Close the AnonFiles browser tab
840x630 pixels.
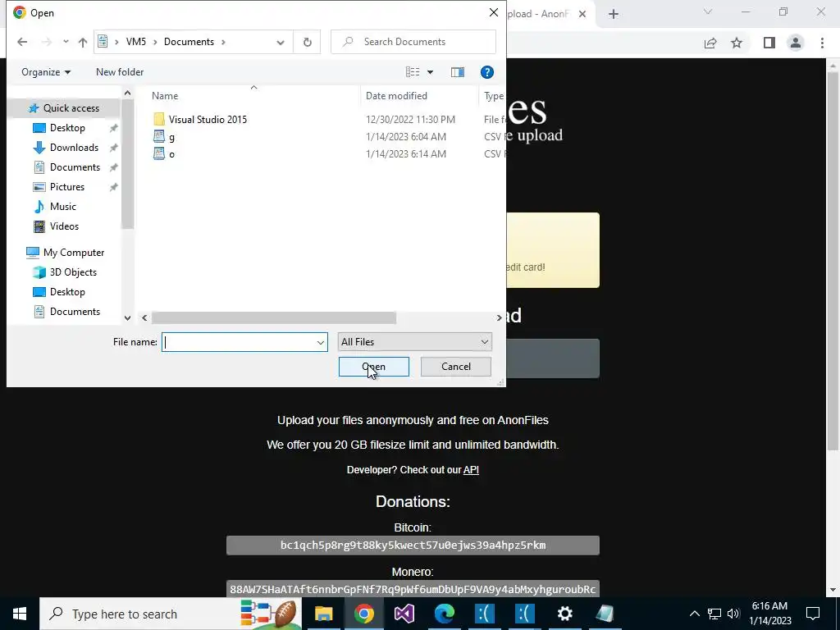582,14
